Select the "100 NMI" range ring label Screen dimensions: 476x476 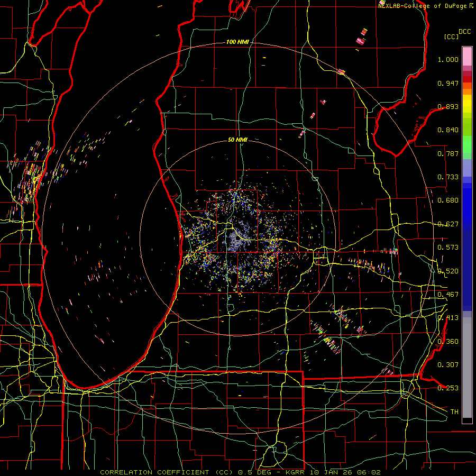tap(237, 42)
